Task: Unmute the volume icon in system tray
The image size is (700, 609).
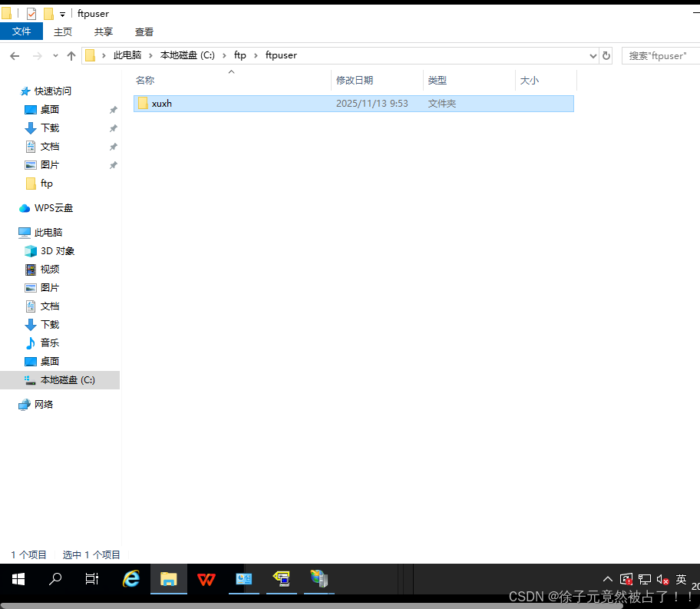Action: pyautogui.click(x=661, y=578)
